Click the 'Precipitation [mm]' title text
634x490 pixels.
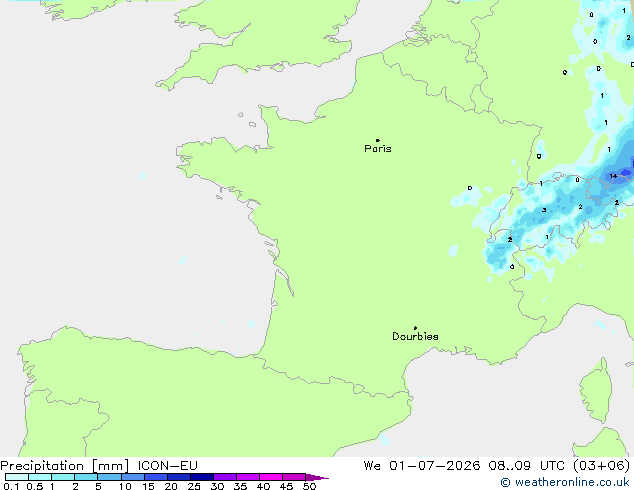(65, 466)
